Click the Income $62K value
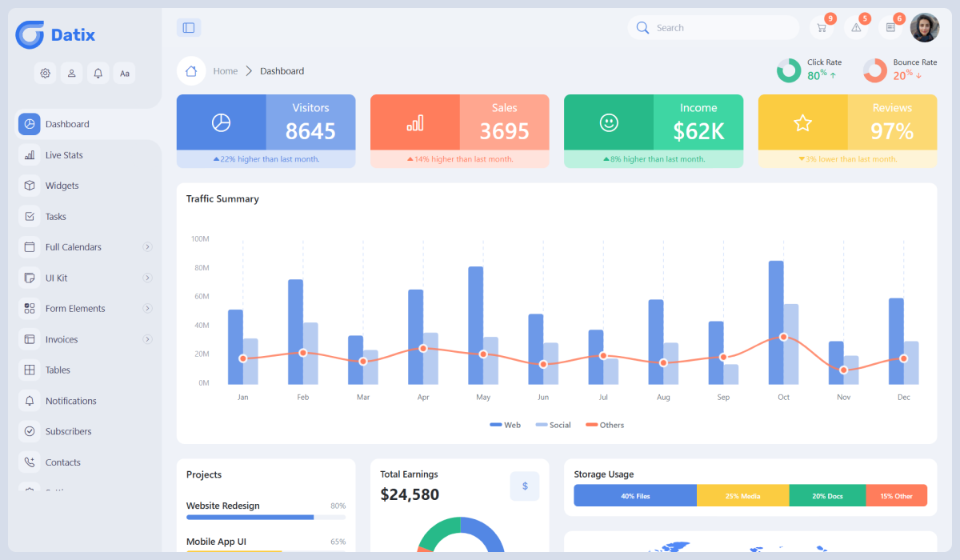This screenshot has width=960, height=560. point(698,131)
